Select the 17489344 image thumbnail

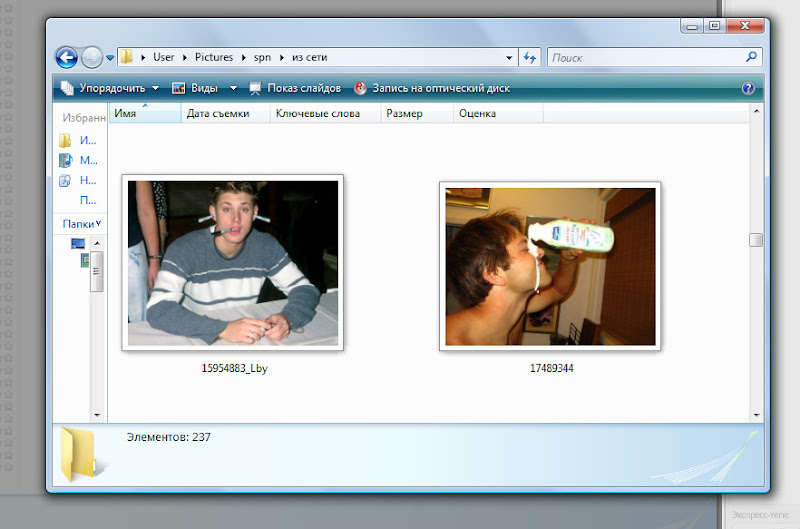(x=550, y=266)
